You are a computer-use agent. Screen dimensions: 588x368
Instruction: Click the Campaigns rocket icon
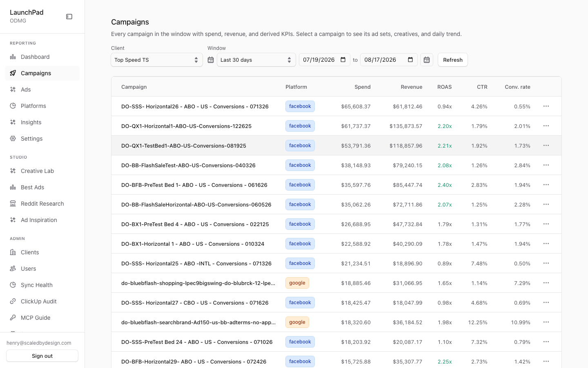point(13,73)
